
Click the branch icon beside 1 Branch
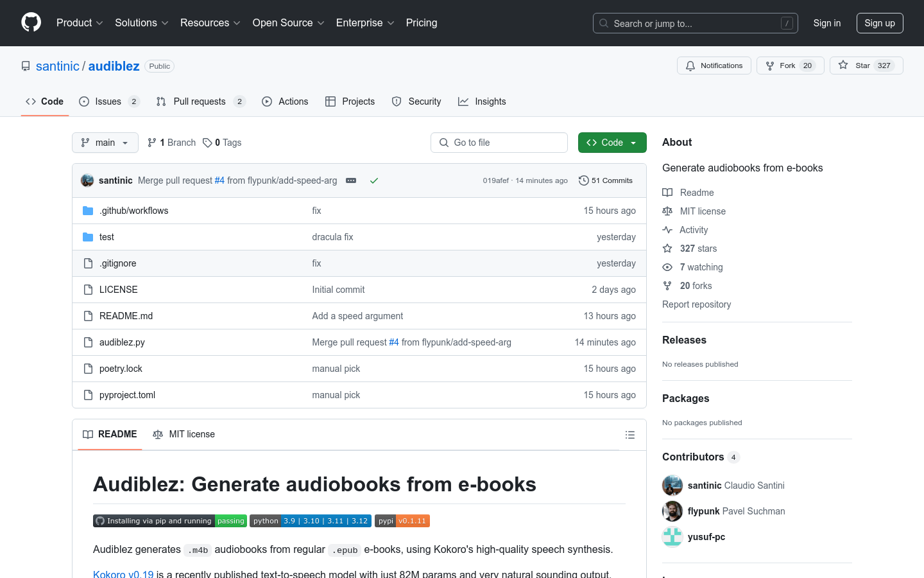point(152,143)
